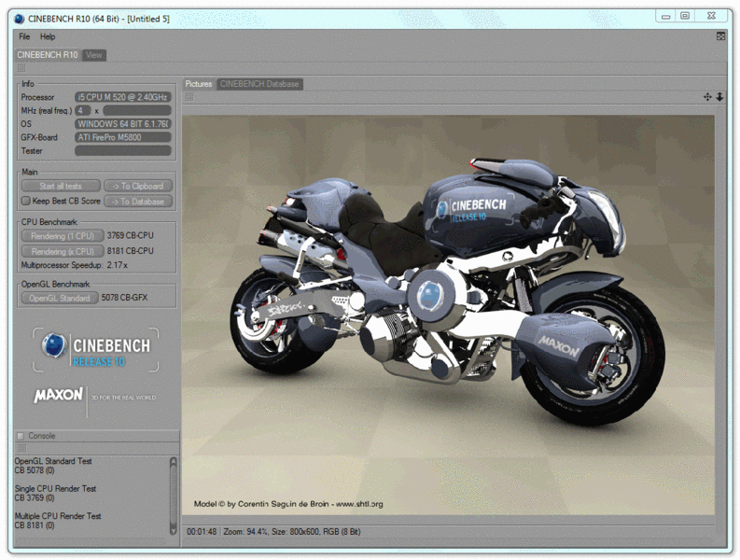Switch to the CINEBENCH R10 tab

(x=48, y=55)
